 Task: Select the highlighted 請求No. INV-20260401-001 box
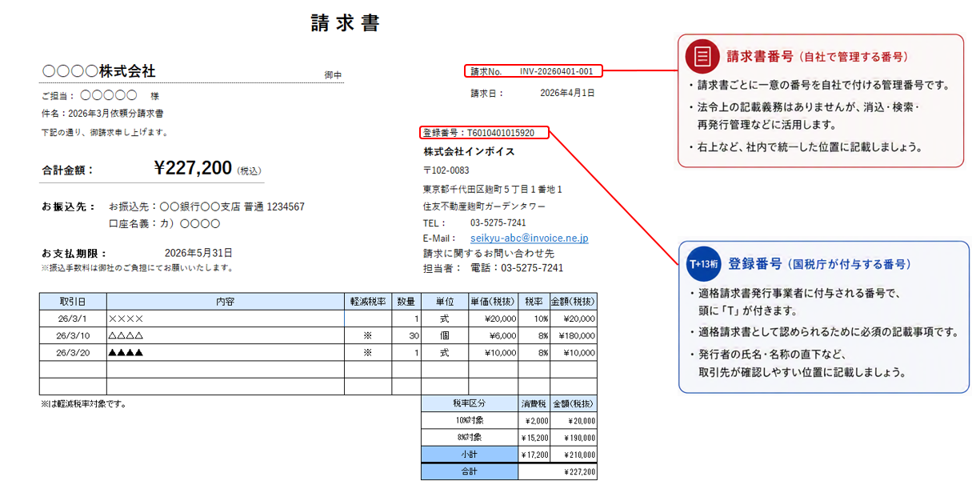(x=533, y=71)
